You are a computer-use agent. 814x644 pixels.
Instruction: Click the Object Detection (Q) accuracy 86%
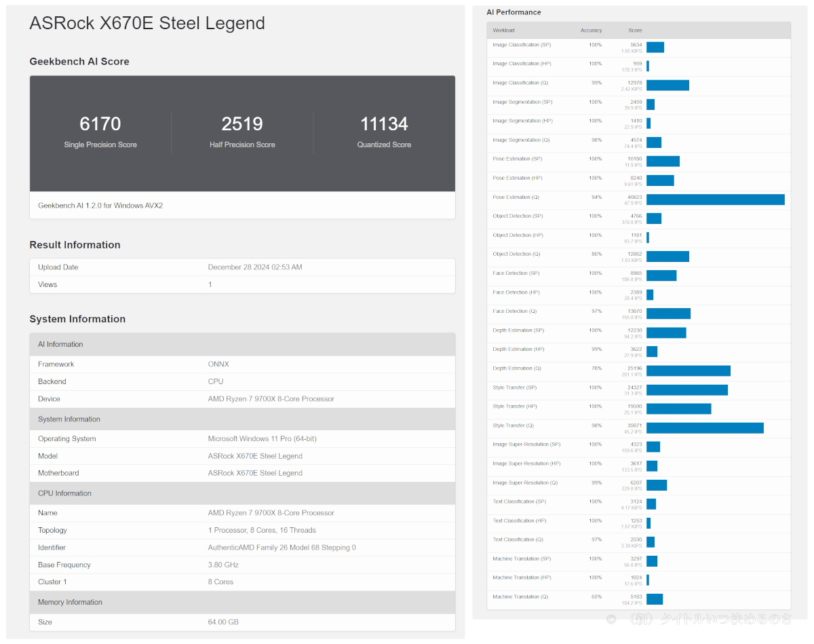click(x=596, y=254)
